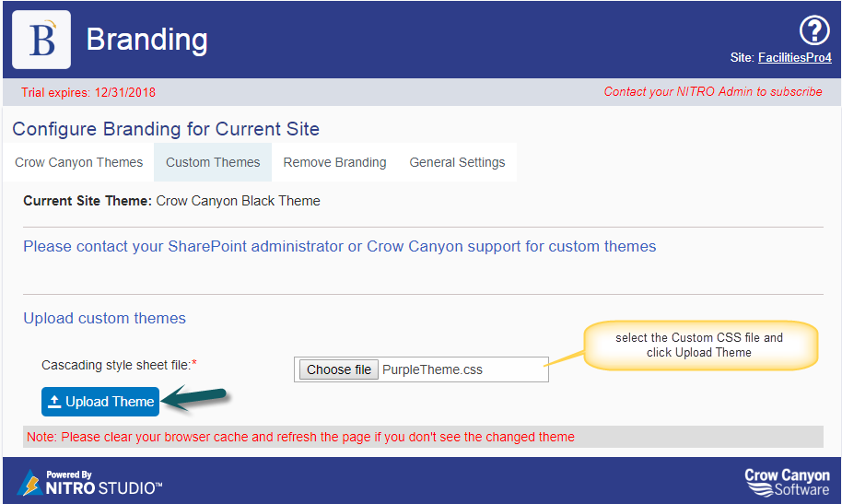Click the green arrow pointing to Upload Theme
Screen dimensions: 842x504
pyautogui.click(x=195, y=398)
